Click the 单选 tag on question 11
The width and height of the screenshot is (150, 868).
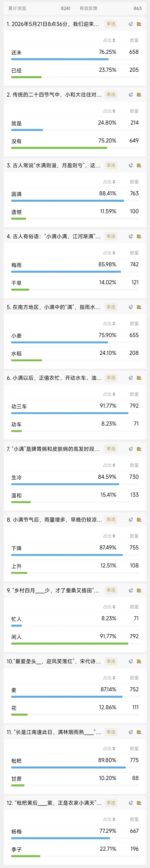click(111, 732)
